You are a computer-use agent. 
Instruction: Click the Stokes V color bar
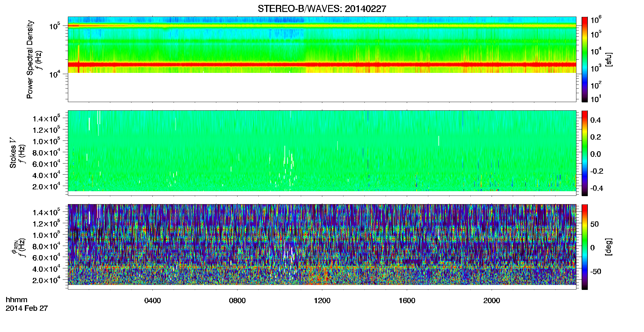(585, 153)
